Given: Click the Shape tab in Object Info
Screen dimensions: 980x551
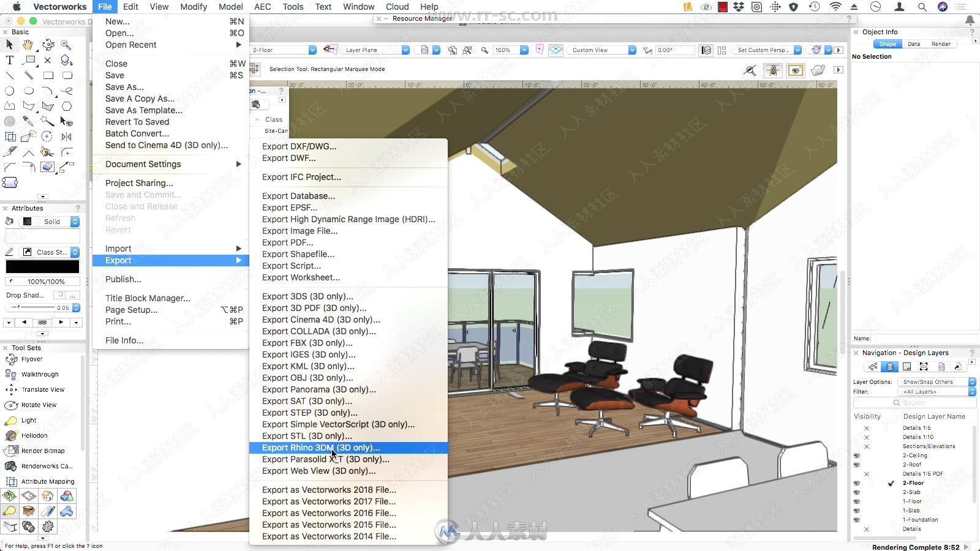Looking at the screenshot, I should click(888, 44).
